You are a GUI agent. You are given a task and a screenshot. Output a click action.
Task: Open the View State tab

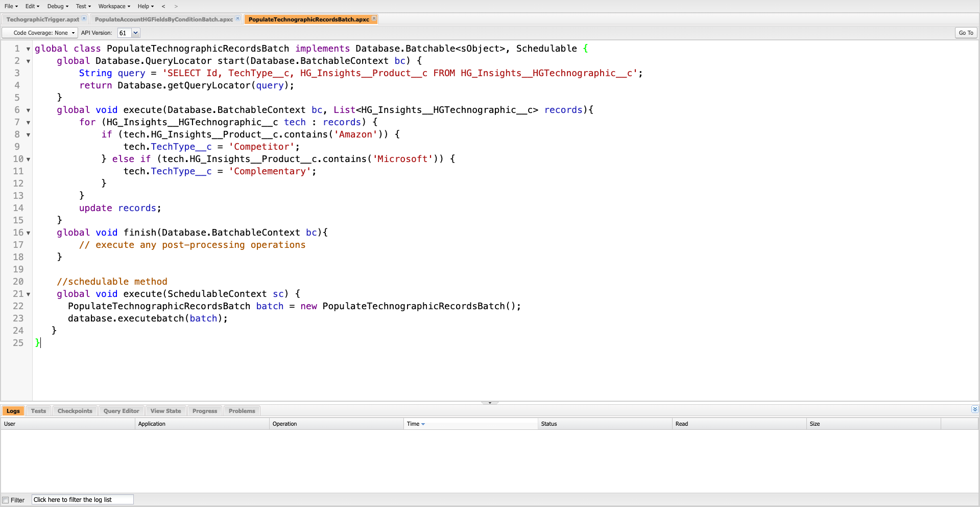165,411
